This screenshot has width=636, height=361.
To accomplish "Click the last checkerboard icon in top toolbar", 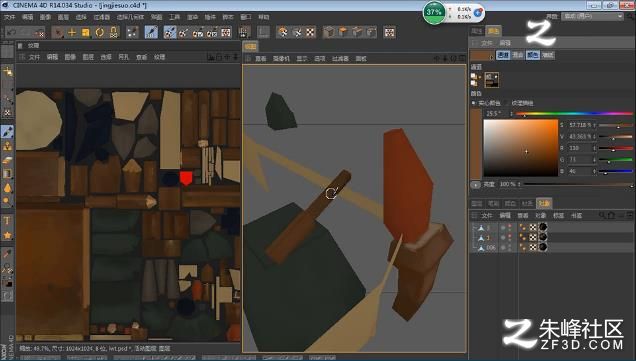I will (x=389, y=32).
